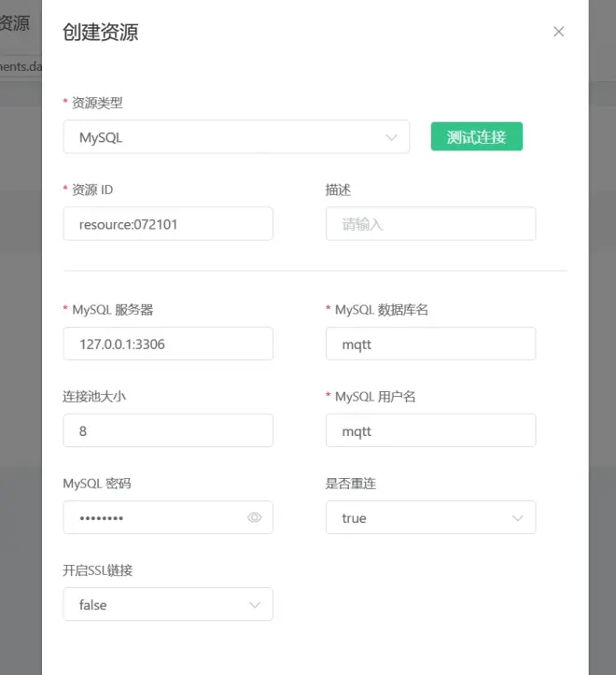The width and height of the screenshot is (616, 675).
Task: Open the 资源类型 dropdown showing MySQL
Action: [x=224, y=137]
